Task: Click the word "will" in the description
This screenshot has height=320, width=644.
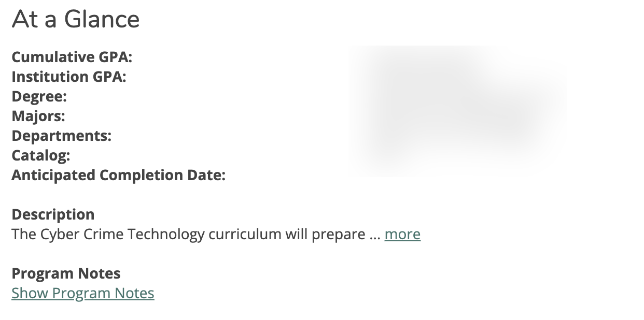Action: click(296, 235)
